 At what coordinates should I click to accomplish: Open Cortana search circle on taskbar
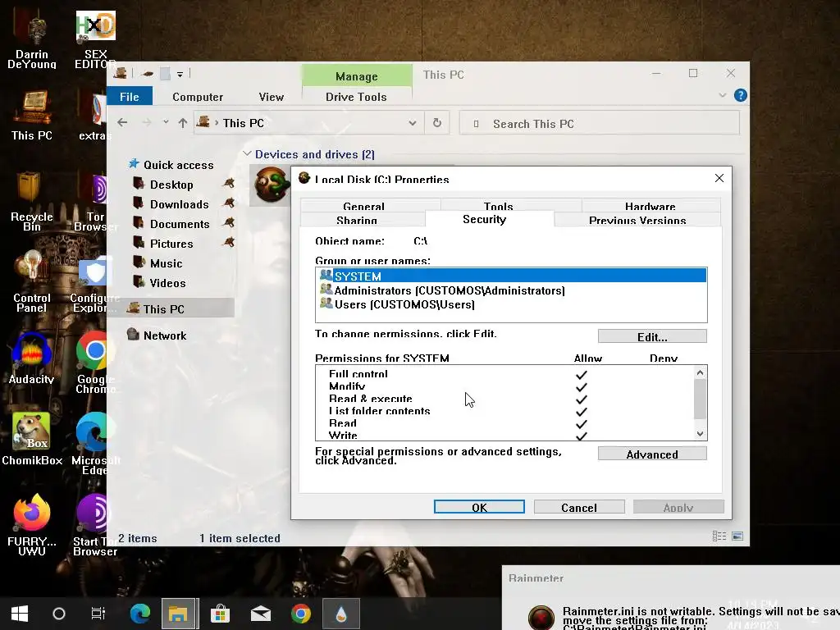(59, 614)
